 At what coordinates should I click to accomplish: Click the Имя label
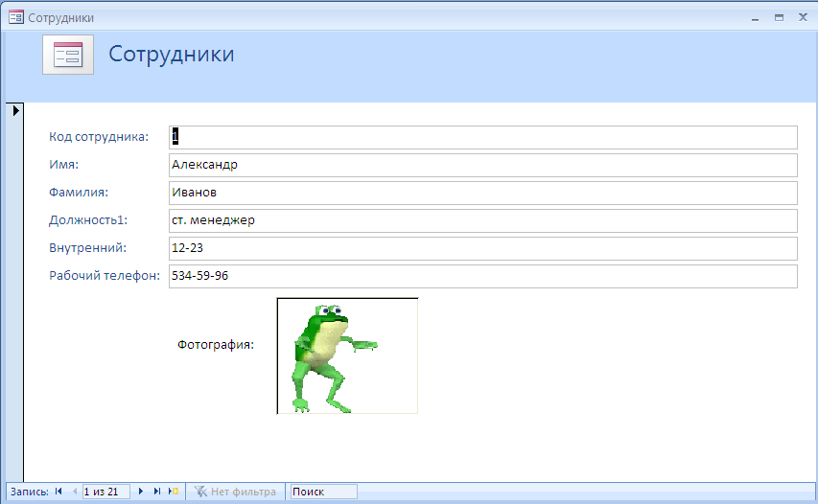coord(63,165)
